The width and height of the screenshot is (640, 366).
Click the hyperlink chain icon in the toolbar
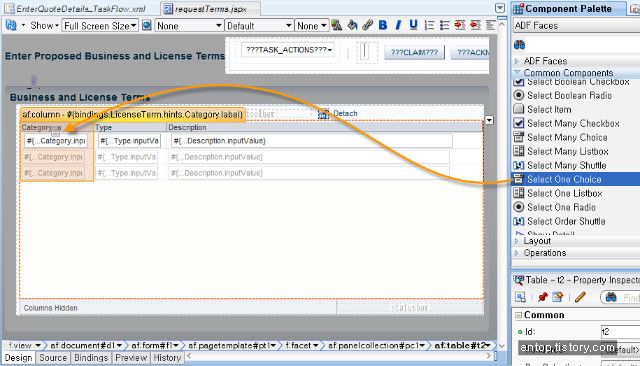367,25
